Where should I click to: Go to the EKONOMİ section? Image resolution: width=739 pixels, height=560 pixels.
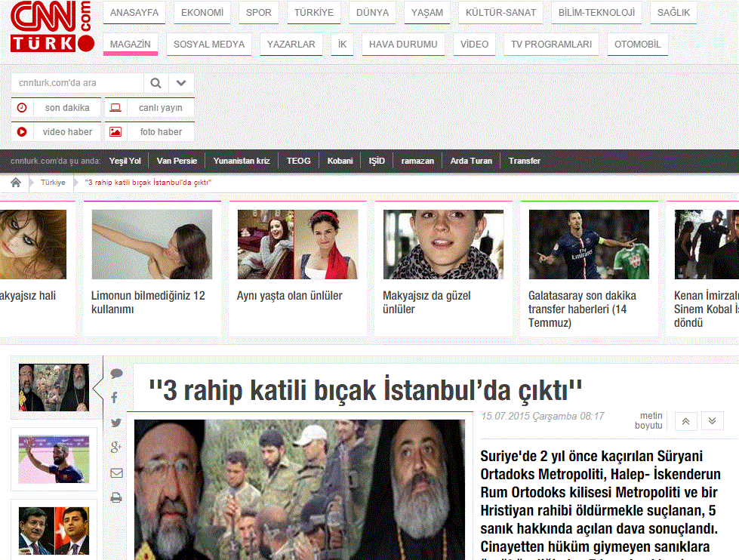[x=202, y=13]
